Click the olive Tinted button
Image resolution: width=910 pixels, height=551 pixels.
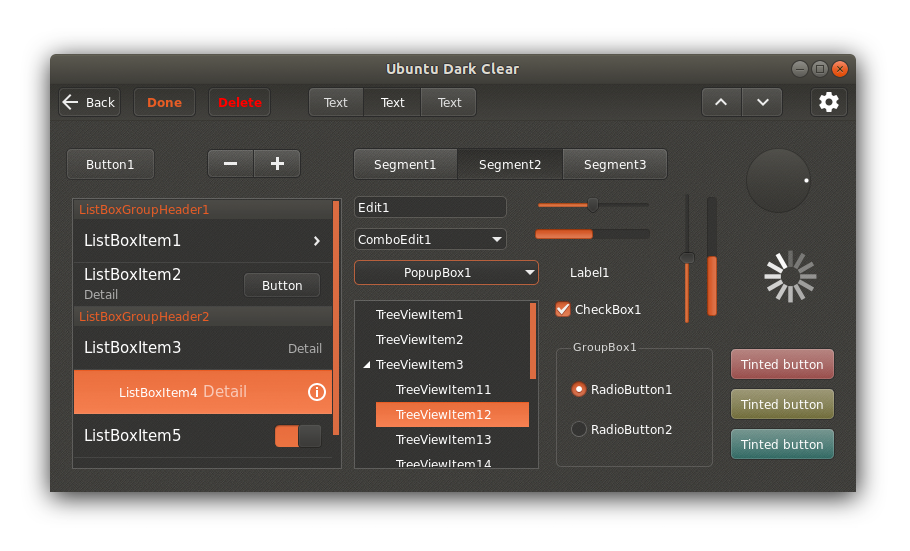tap(782, 405)
